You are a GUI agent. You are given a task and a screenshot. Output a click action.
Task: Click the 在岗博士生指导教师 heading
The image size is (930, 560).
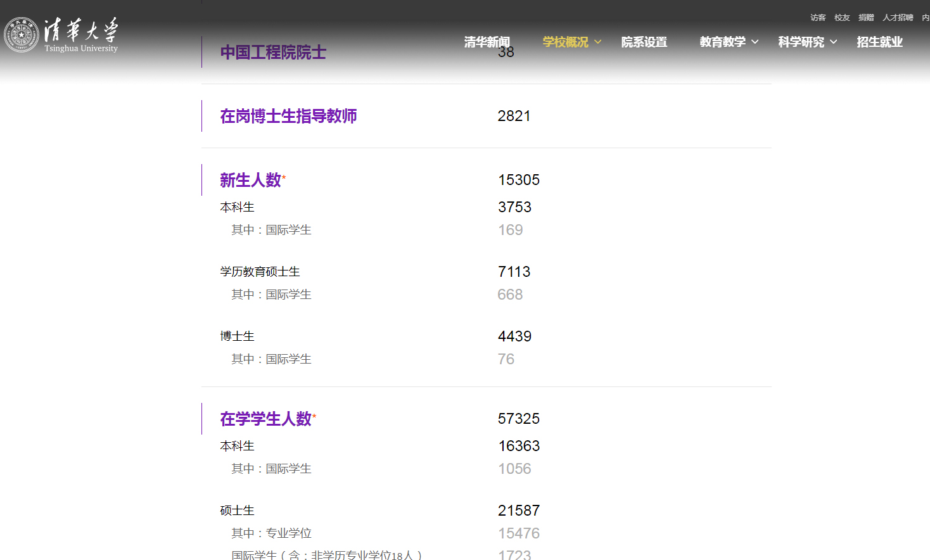click(288, 116)
